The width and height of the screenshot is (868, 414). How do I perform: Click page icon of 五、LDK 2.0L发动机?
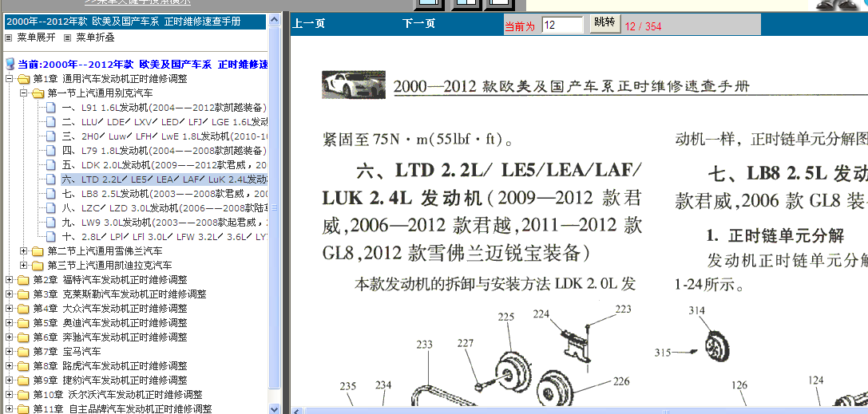coord(51,164)
